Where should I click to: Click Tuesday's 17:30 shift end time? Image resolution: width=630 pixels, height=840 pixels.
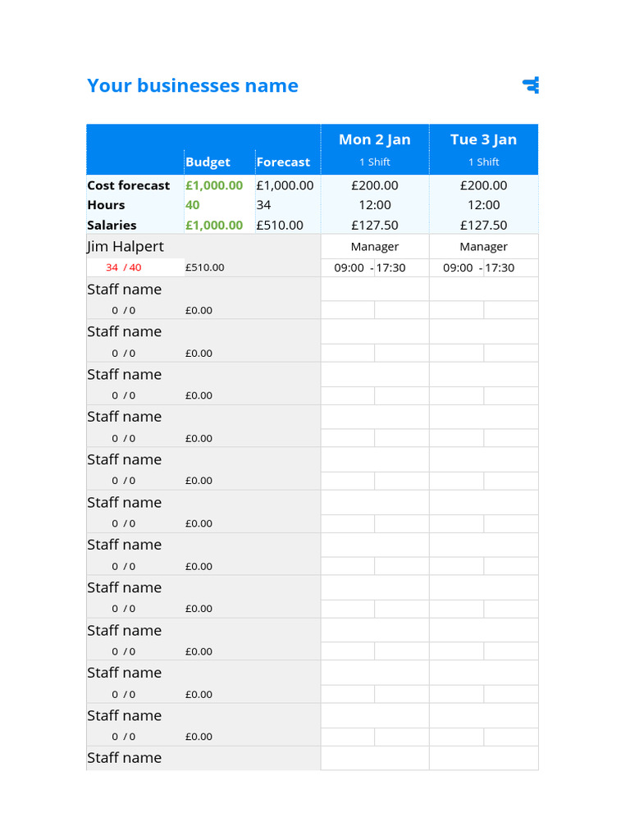[x=500, y=267]
